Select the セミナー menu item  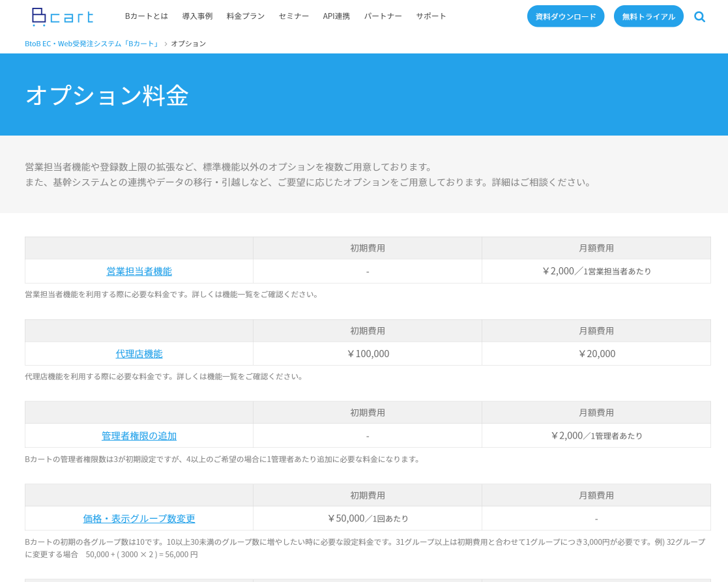point(293,16)
